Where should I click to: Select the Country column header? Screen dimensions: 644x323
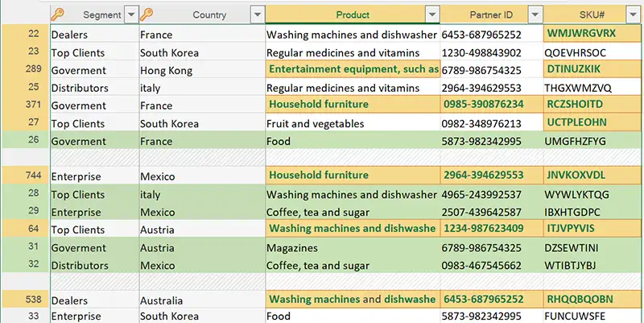point(202,14)
